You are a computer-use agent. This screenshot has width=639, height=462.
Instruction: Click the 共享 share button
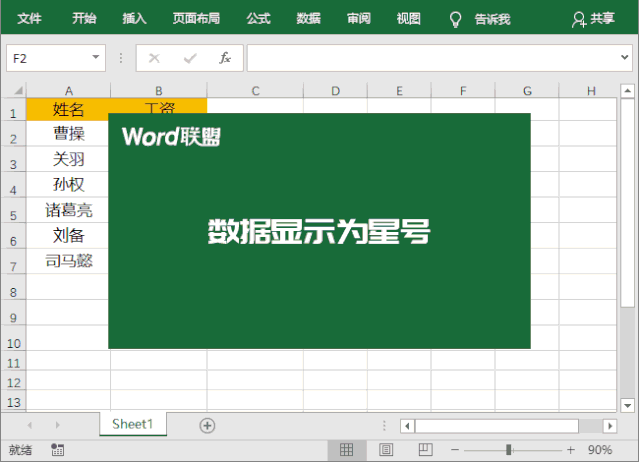pyautogui.click(x=593, y=19)
